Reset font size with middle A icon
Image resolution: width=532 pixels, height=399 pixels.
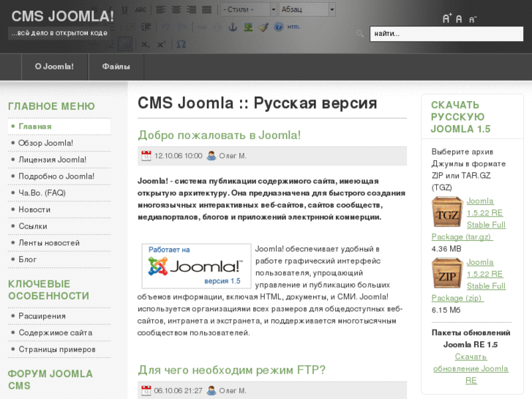point(459,19)
